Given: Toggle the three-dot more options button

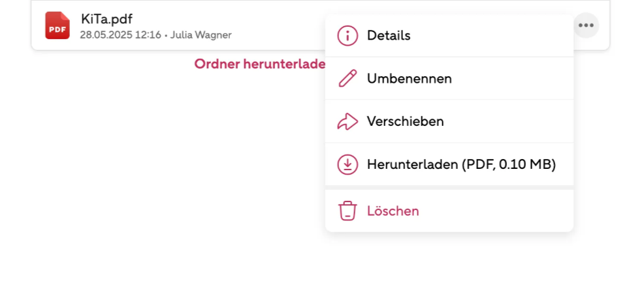Looking at the screenshot, I should tap(586, 25).
